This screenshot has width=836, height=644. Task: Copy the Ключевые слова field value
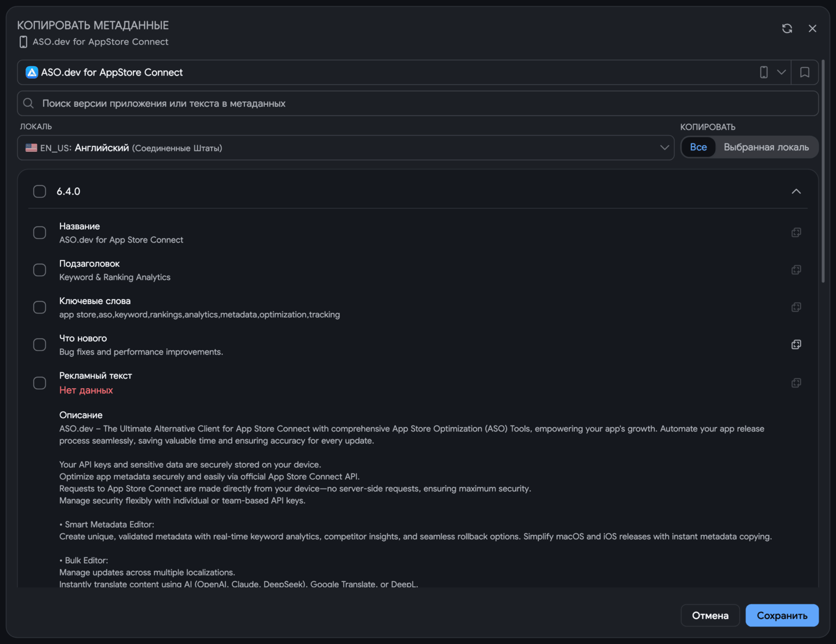pyautogui.click(x=796, y=307)
